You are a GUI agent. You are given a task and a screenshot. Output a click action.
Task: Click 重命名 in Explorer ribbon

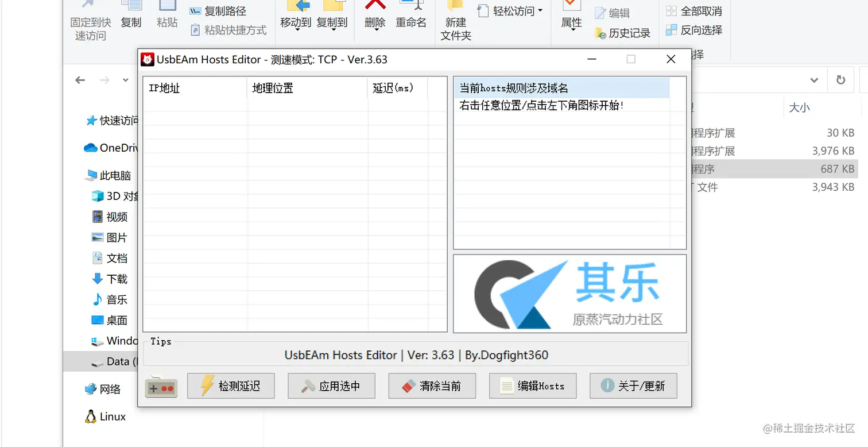tap(411, 16)
